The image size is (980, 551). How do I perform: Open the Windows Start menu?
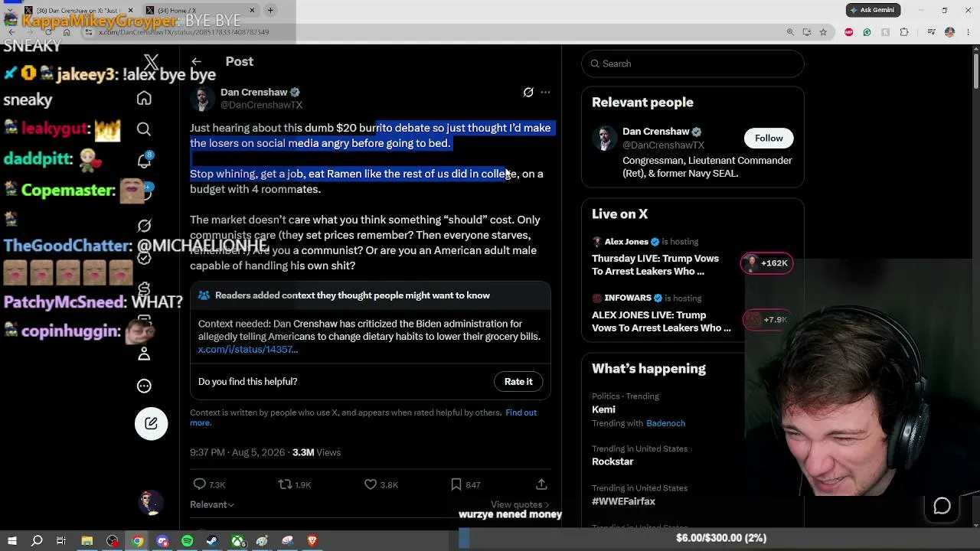(12, 541)
